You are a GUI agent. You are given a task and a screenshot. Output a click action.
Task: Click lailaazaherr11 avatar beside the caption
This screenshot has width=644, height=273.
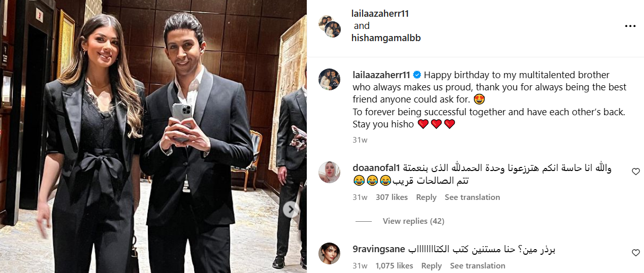point(329,79)
